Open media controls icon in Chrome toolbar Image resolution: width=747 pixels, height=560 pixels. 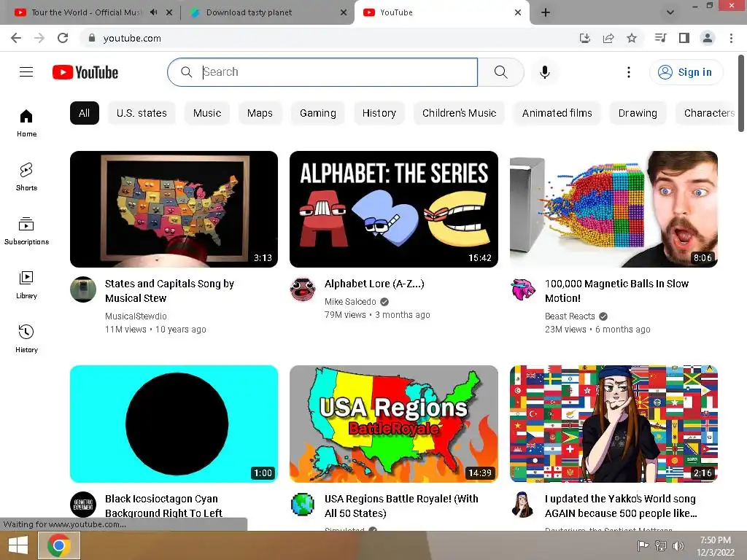(660, 38)
